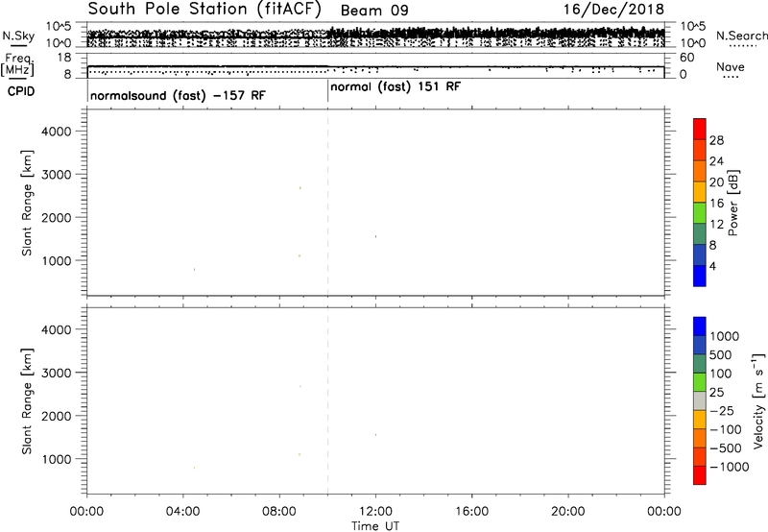Click the light green 12-16 dB Power colorbar segment
Image resolution: width=768 pixels, height=532 pixels.
pos(700,213)
